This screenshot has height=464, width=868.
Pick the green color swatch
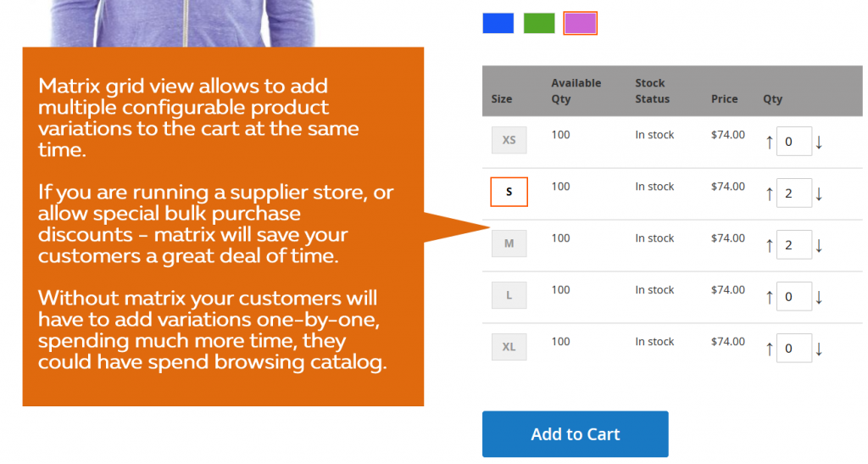point(539,23)
